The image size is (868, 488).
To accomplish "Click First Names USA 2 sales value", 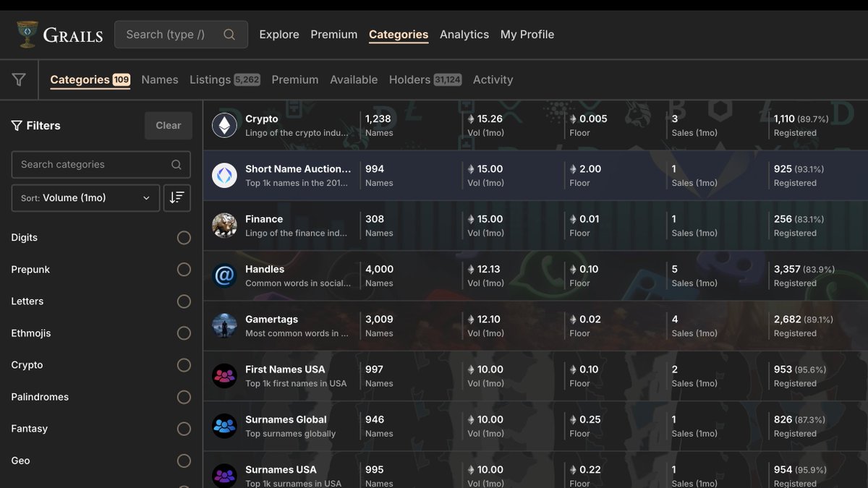I will click(675, 369).
